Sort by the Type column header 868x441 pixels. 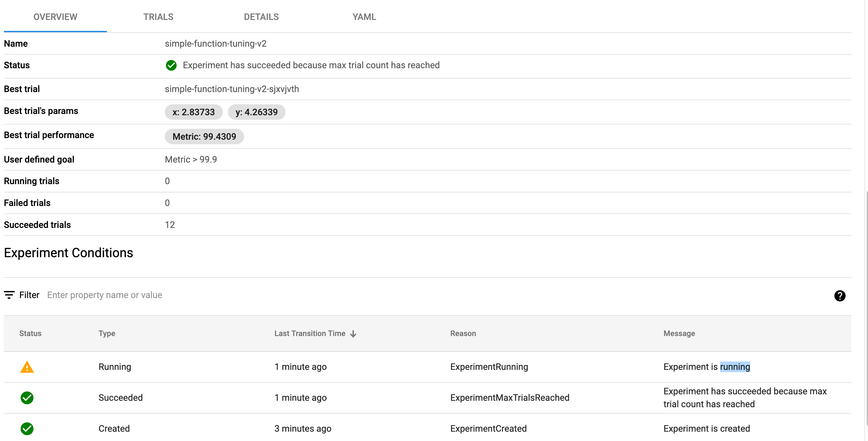(107, 333)
